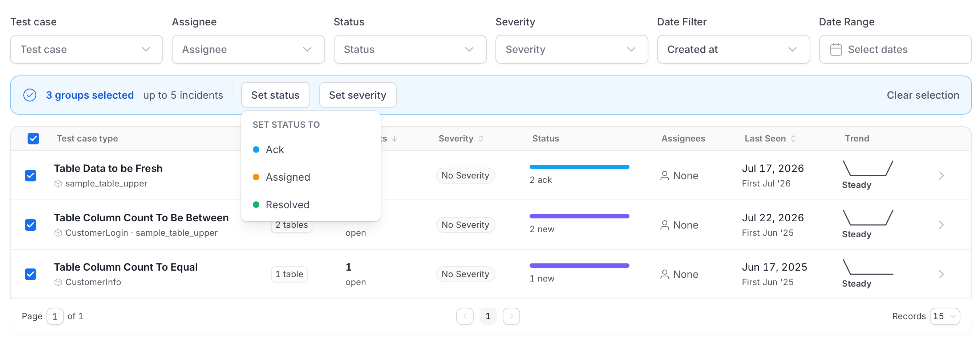Expand the Created at date filter dropdown
The height and width of the screenshot is (349, 980).
733,49
